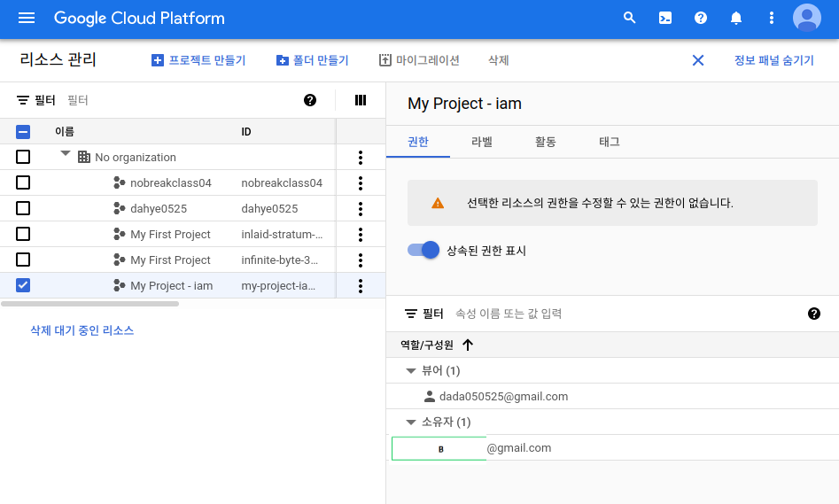839x504 pixels.
Task: Click the 이름 column header
Action: [64, 132]
